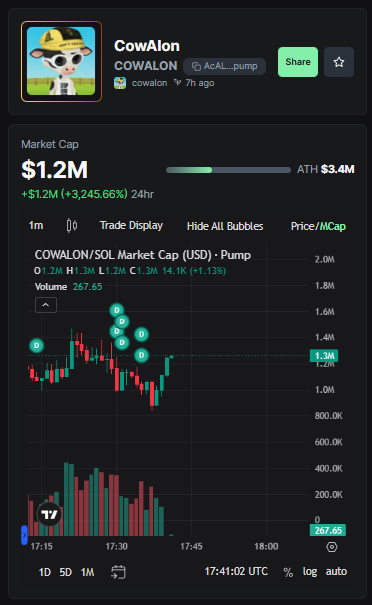Click the D bubble level with the 1.3M price line
The width and height of the screenshot is (372, 605).
pyautogui.click(x=141, y=355)
